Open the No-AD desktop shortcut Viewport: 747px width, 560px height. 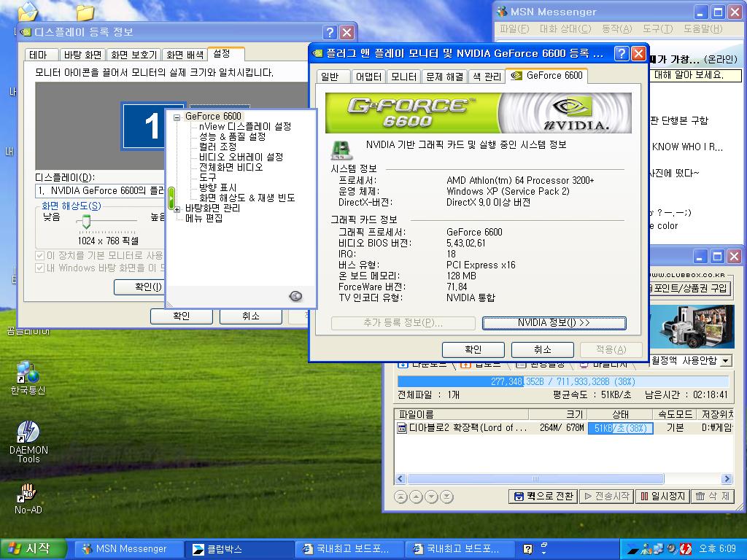[x=28, y=498]
